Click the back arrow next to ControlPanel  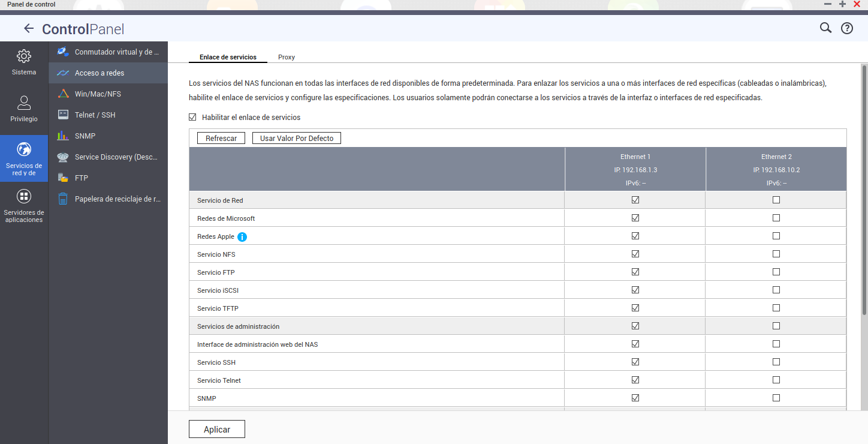tap(28, 28)
